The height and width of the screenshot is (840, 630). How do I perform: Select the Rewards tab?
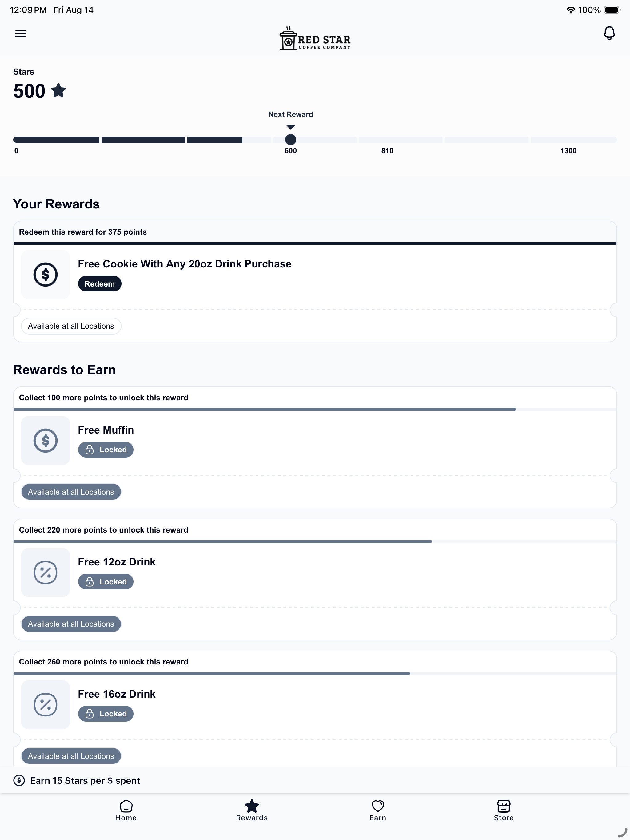click(x=252, y=810)
